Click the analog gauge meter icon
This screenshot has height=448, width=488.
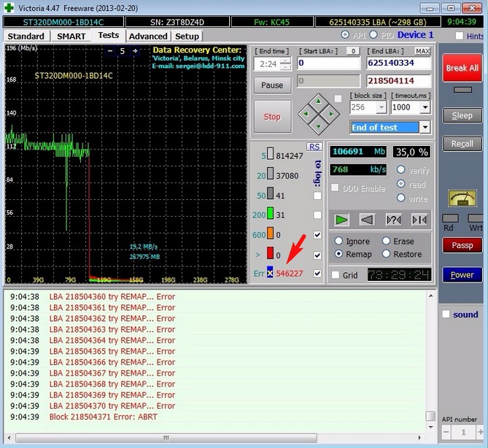tap(462, 198)
